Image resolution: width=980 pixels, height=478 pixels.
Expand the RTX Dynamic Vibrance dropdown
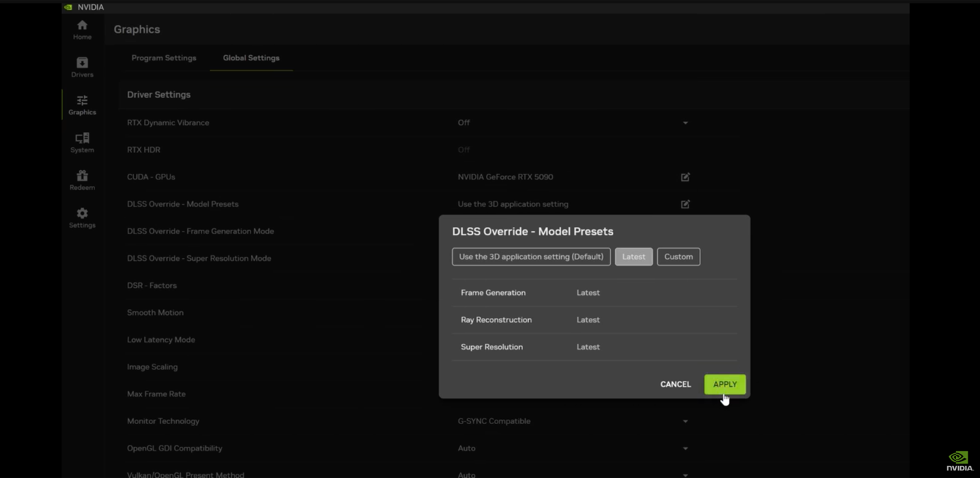tap(685, 123)
